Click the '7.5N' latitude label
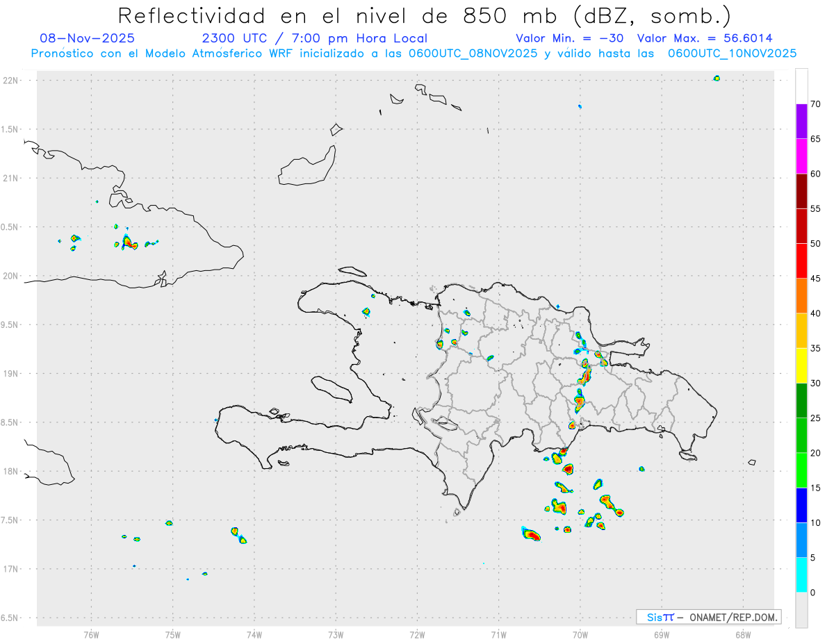 pyautogui.click(x=10, y=520)
